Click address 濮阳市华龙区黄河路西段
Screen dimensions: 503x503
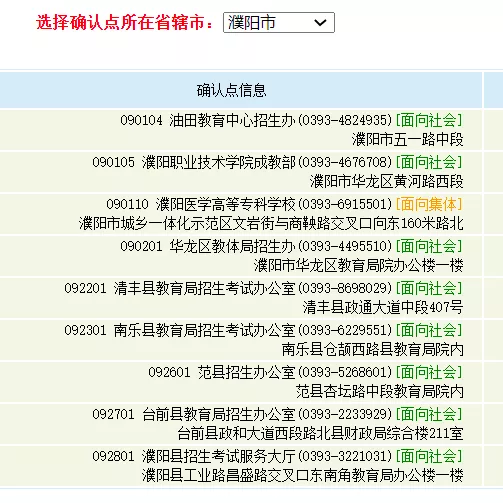pos(386,181)
